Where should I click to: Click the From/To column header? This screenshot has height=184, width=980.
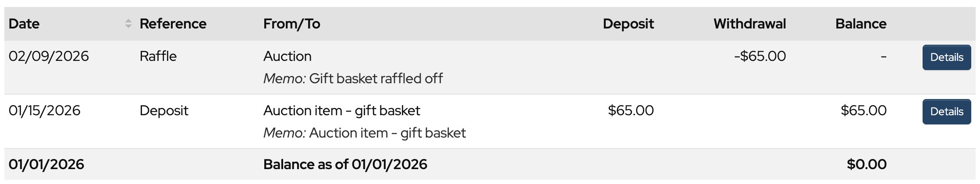point(291,24)
